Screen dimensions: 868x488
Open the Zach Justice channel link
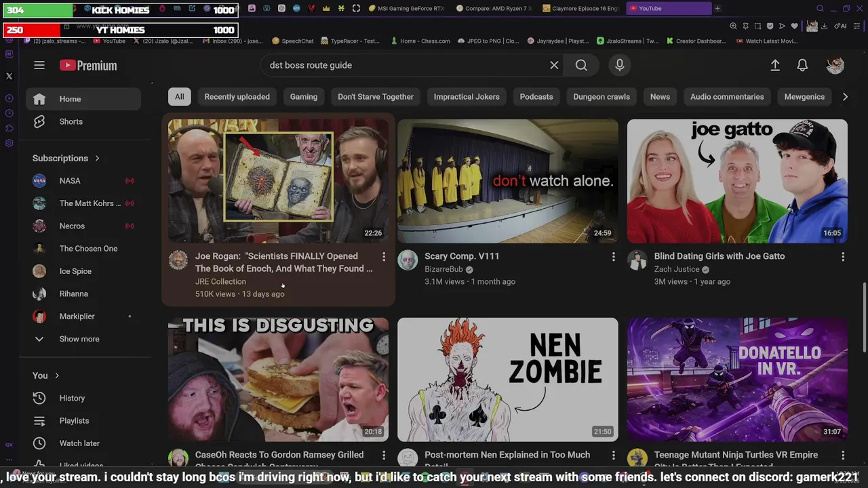pyautogui.click(x=677, y=269)
